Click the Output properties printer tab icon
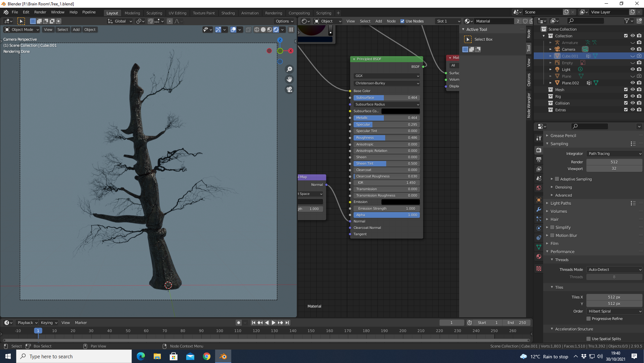 click(539, 160)
